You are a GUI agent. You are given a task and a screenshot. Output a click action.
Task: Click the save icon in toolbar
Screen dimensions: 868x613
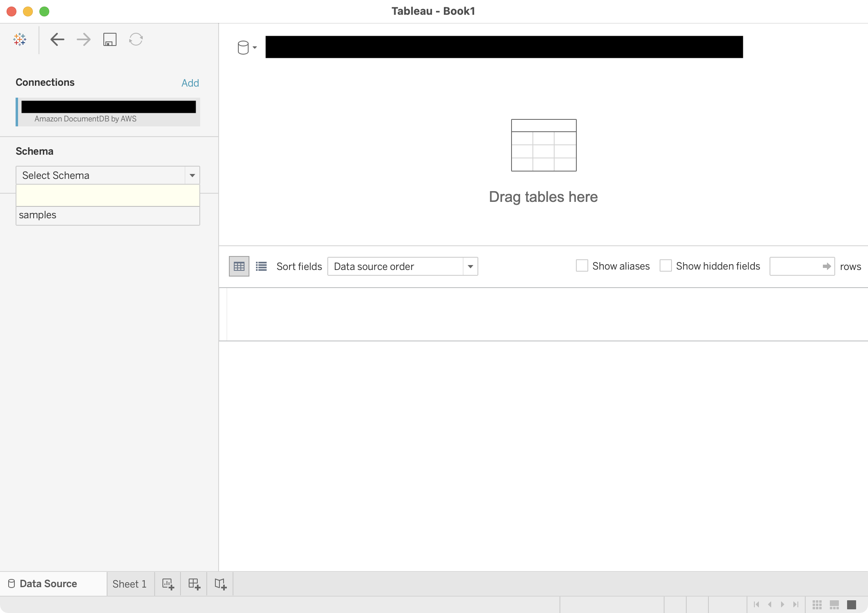coord(110,39)
